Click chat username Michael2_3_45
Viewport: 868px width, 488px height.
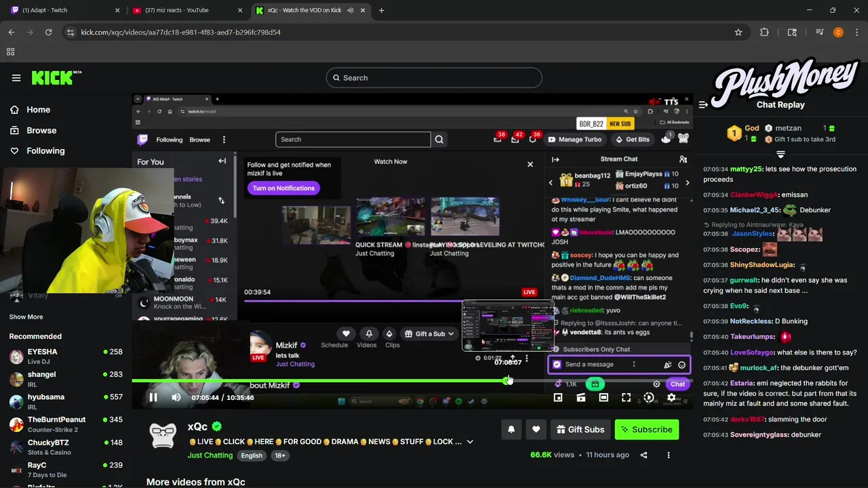click(x=755, y=210)
